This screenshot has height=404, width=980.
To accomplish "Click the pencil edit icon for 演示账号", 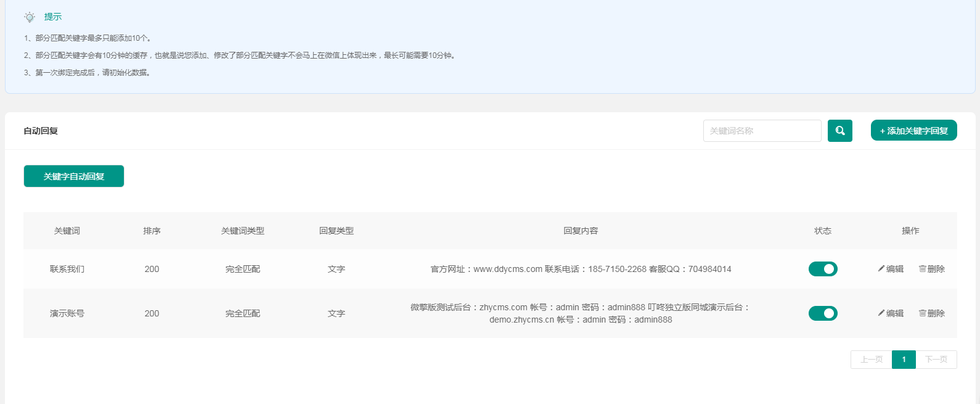I will point(881,313).
